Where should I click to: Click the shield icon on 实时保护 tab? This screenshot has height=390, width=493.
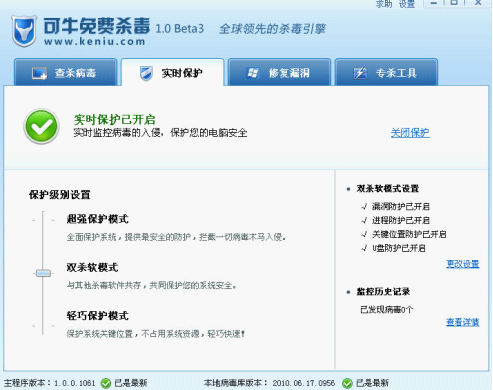[x=146, y=73]
